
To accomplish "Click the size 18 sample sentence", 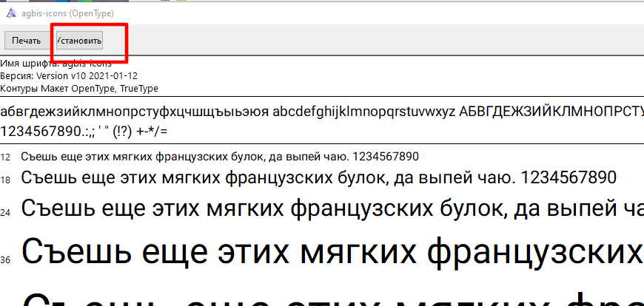I will 319,177.
